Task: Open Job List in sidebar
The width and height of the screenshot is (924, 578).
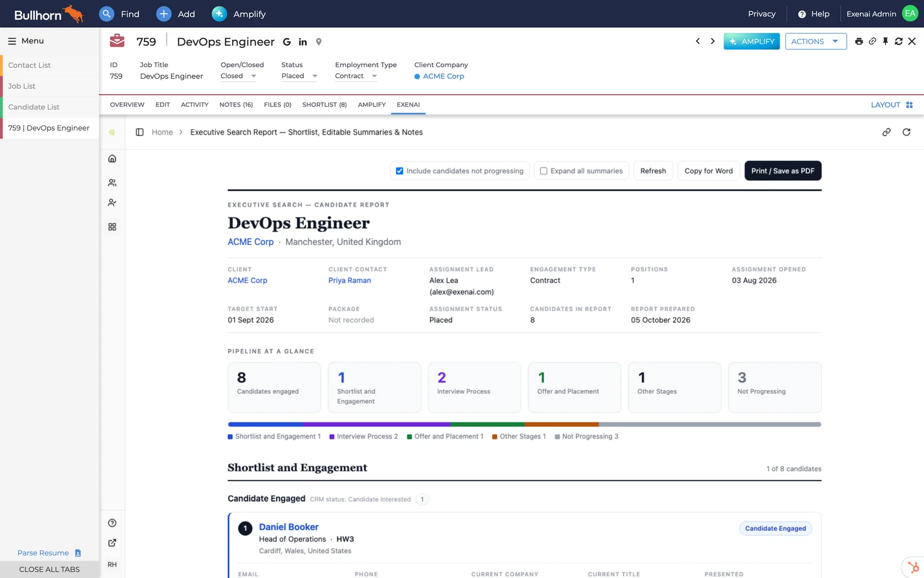Action: [50, 86]
